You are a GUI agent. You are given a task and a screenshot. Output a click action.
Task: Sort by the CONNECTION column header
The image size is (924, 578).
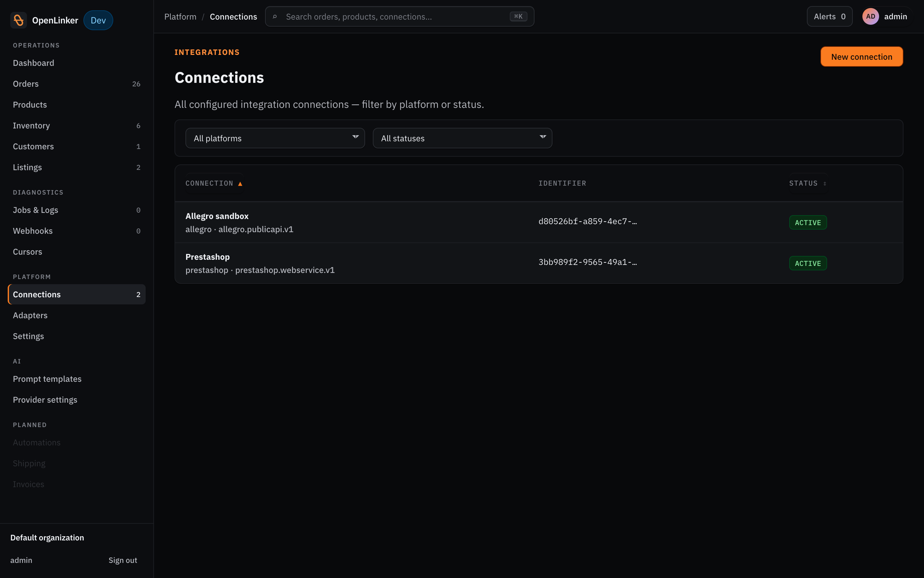214,183
